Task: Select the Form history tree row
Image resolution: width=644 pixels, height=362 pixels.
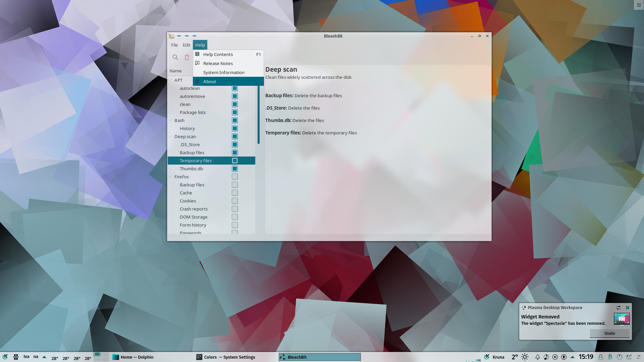Action: [x=211, y=225]
